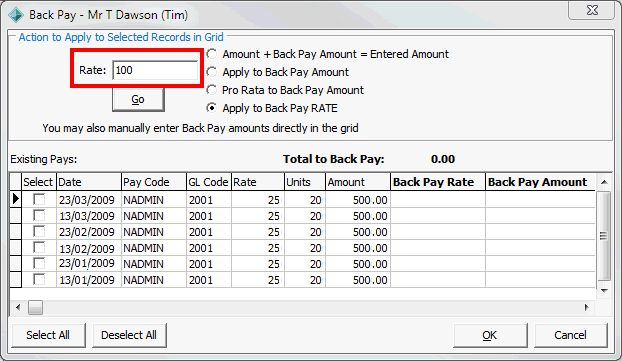Image resolution: width=622 pixels, height=361 pixels.
Task: Click Back Pay Rate cell for 23/02/2009
Action: point(438,232)
